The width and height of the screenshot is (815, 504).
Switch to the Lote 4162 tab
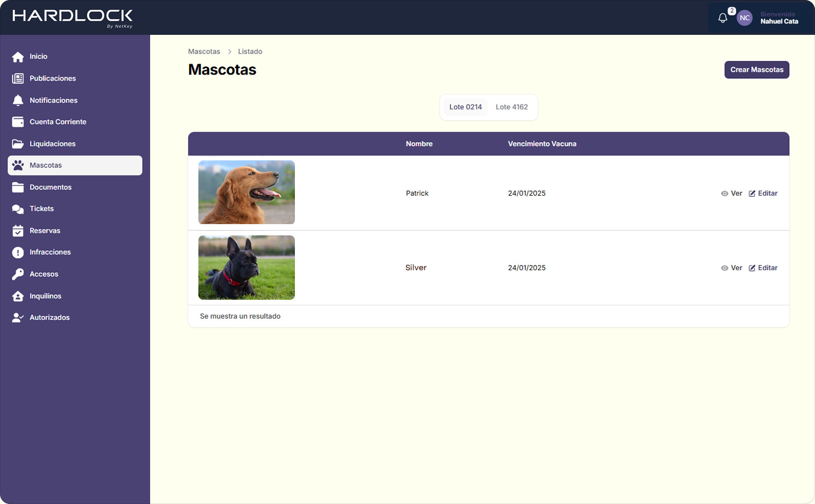pos(512,107)
